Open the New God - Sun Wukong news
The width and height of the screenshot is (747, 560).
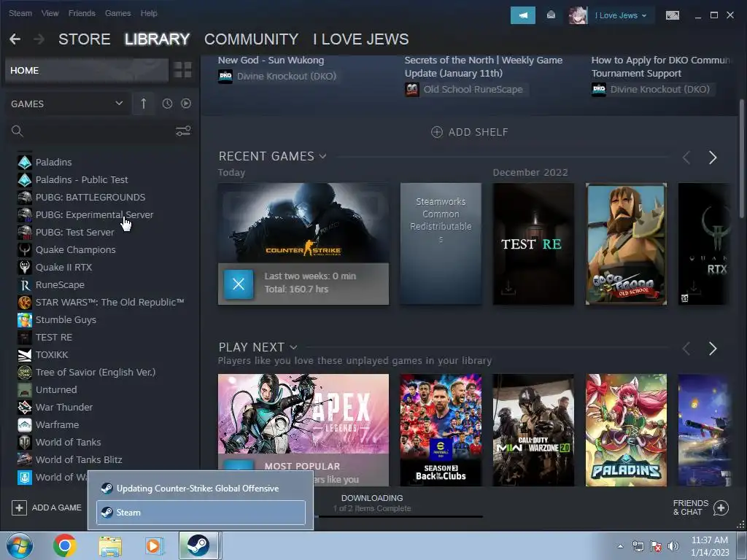tap(271, 60)
